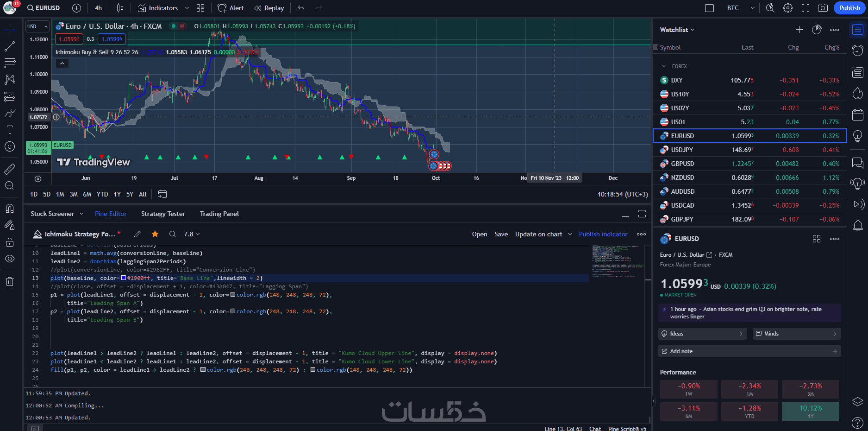Select the 1D date range

(x=34, y=194)
